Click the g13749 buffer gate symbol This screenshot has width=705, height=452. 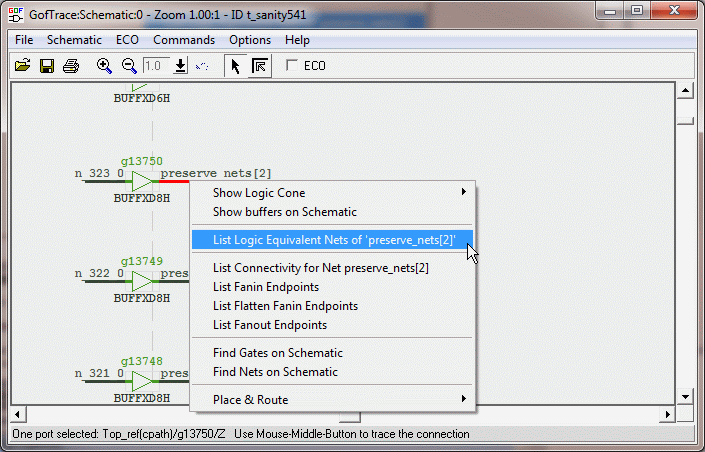coord(142,282)
